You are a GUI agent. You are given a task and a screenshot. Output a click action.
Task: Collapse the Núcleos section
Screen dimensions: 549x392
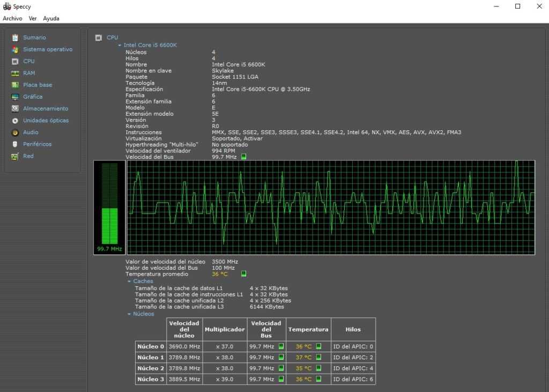click(129, 314)
